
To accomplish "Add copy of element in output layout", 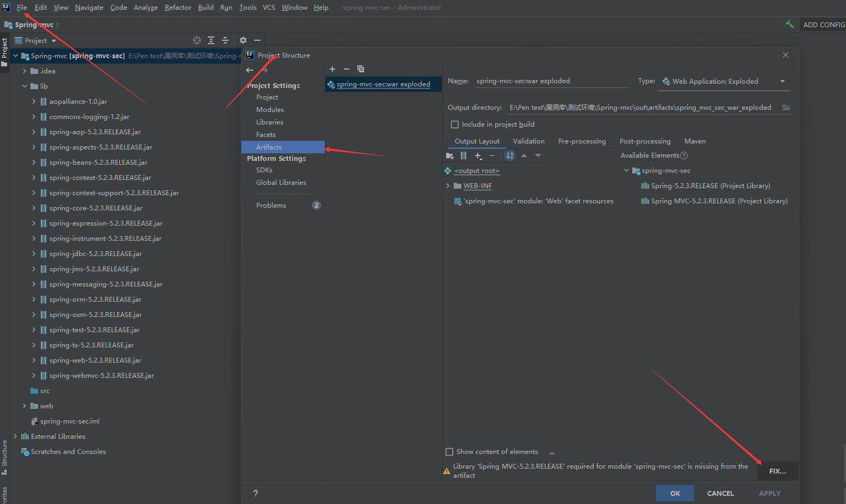I will 478,156.
